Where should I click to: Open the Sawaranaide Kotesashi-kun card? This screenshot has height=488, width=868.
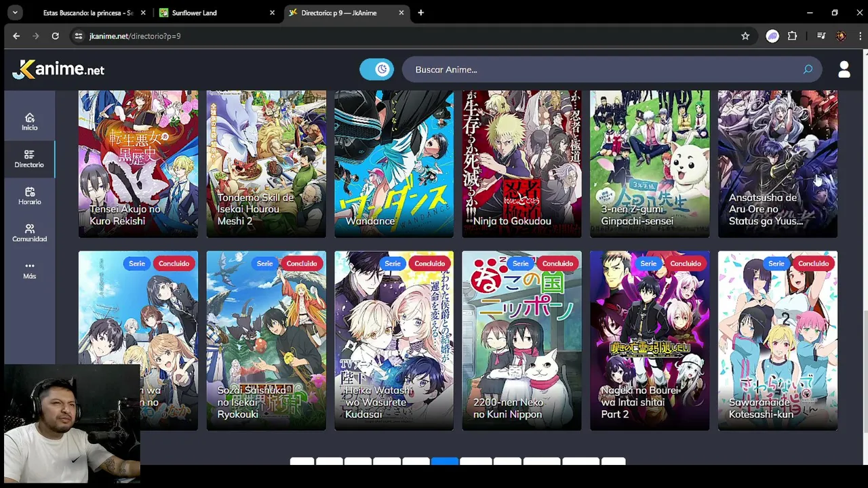tap(778, 340)
